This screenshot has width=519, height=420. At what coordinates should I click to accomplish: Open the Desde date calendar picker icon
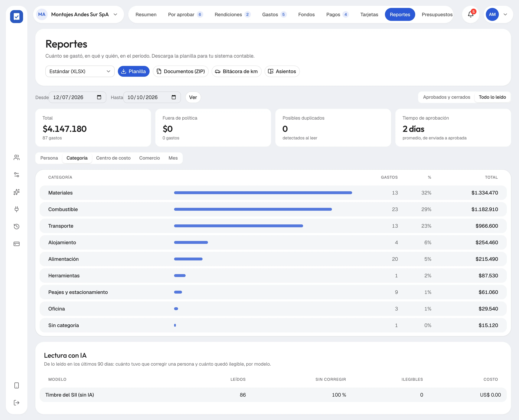[99, 97]
